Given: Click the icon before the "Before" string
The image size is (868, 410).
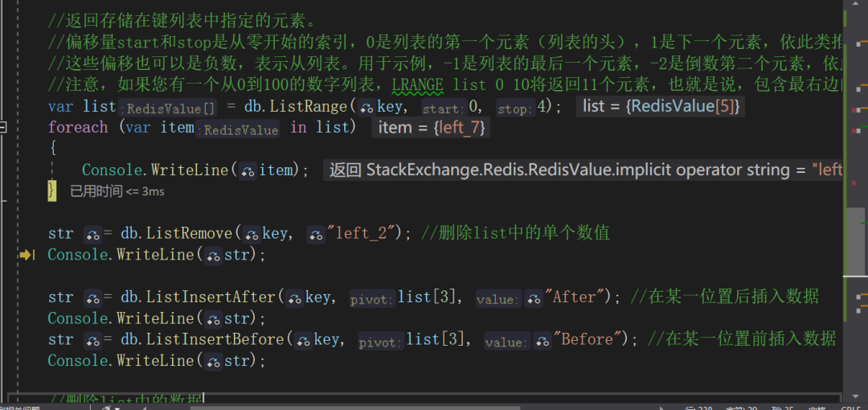Looking at the screenshot, I should (x=542, y=341).
